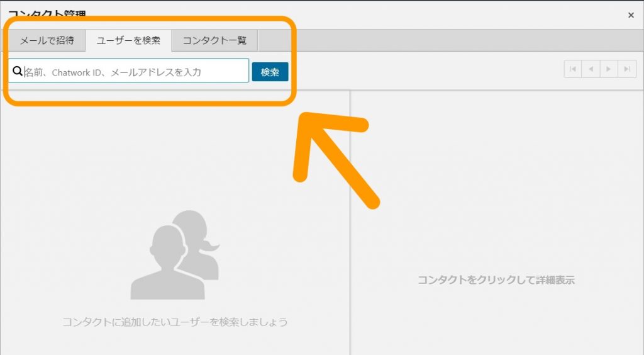Click the magnifying glass search icon

pos(18,72)
